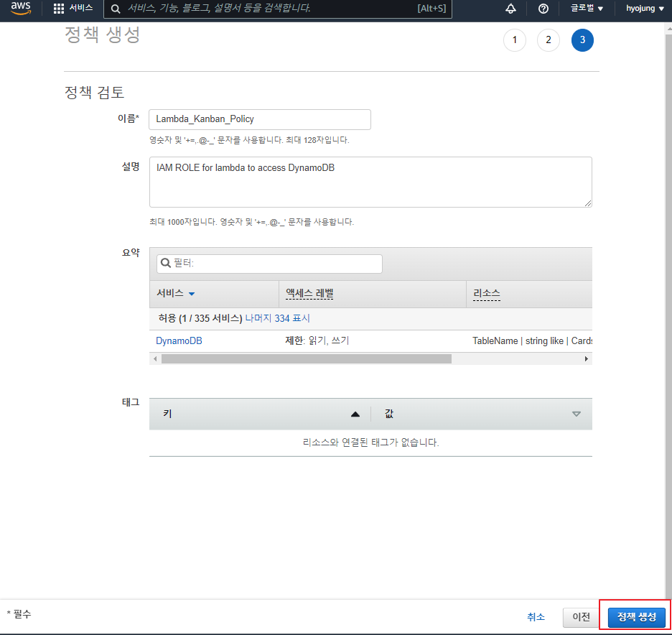Click the access level text 제한: 읽기, 쓰기

(x=317, y=341)
